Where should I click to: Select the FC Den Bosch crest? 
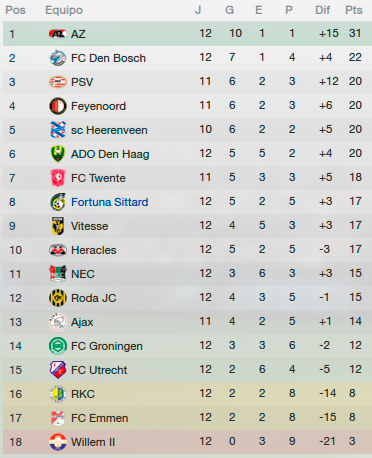58,58
